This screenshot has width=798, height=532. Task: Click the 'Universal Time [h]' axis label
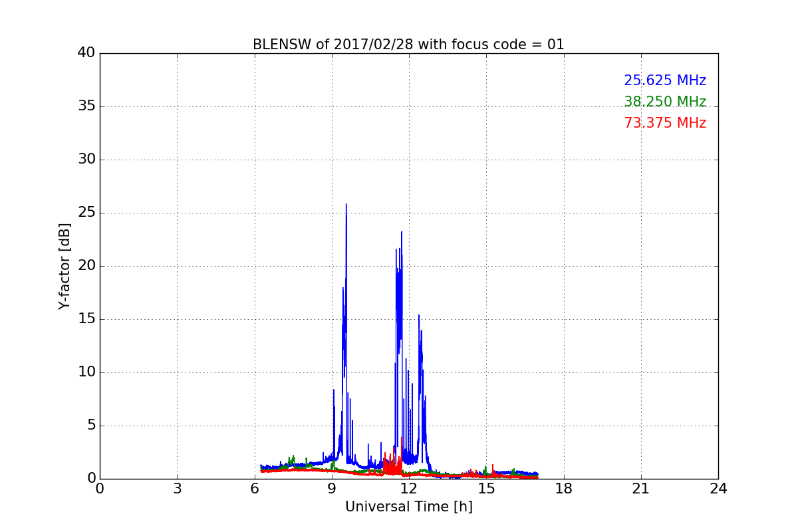pyautogui.click(x=408, y=507)
